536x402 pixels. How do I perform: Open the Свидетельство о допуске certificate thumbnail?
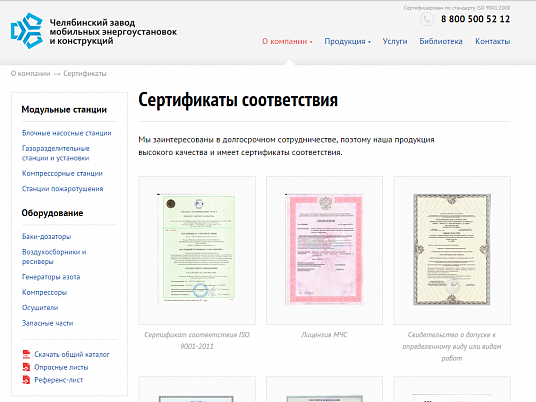[x=452, y=250]
